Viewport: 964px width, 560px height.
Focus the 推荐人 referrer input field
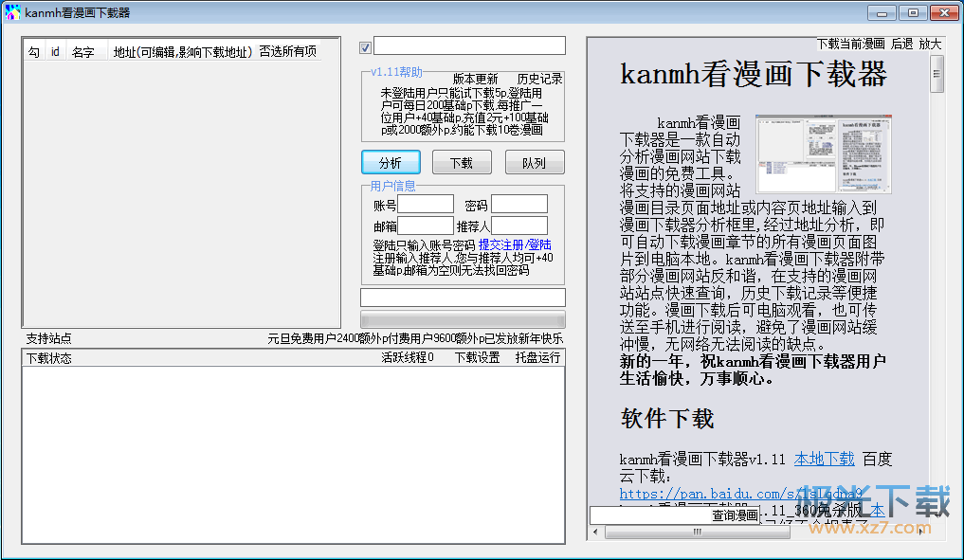pos(519,226)
